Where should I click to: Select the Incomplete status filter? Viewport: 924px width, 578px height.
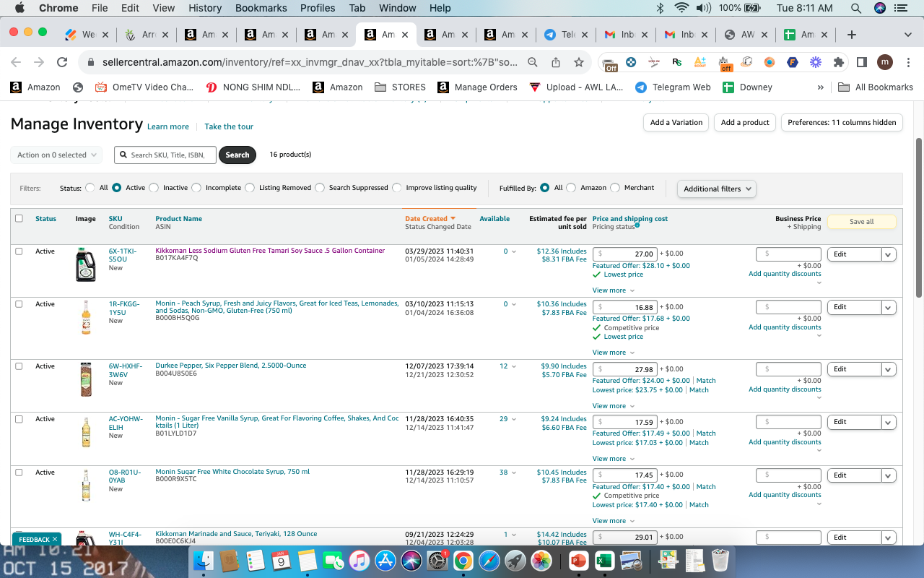pos(196,188)
